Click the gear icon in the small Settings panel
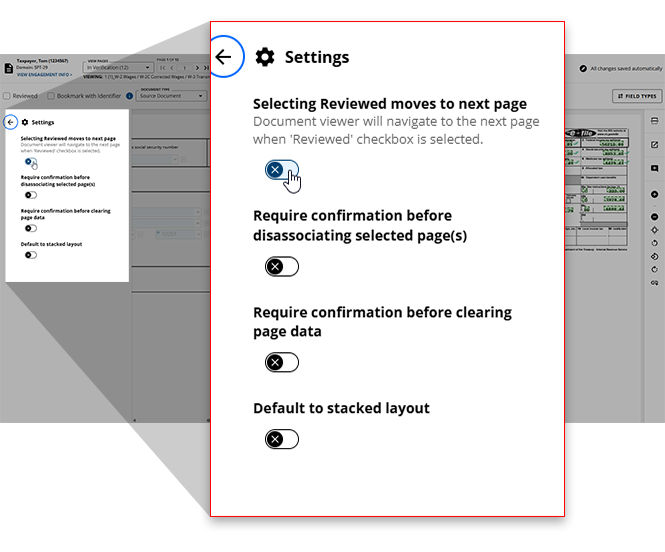 [x=25, y=122]
